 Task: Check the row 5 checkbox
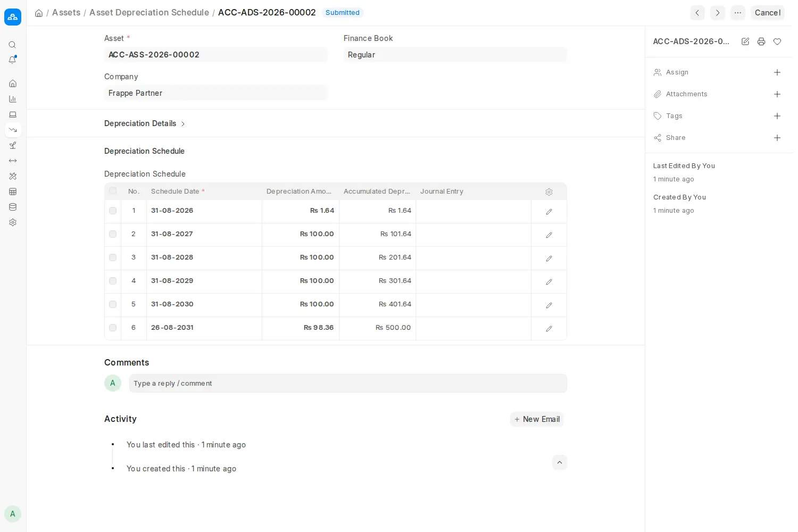tap(113, 304)
